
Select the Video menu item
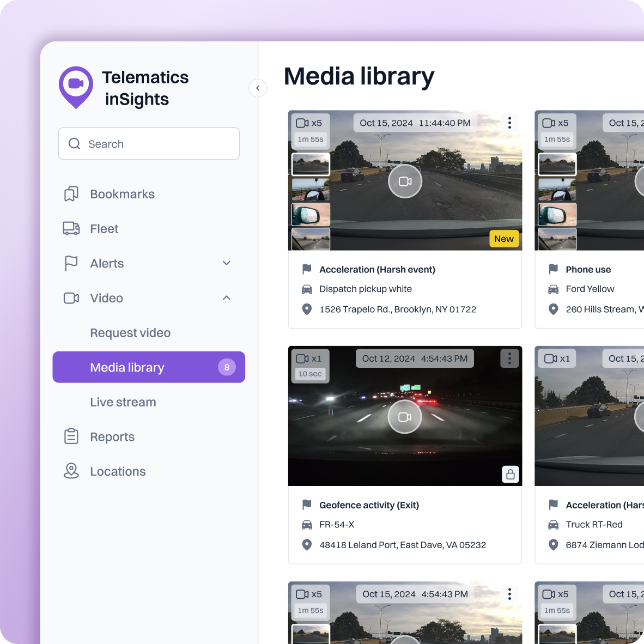pos(106,298)
